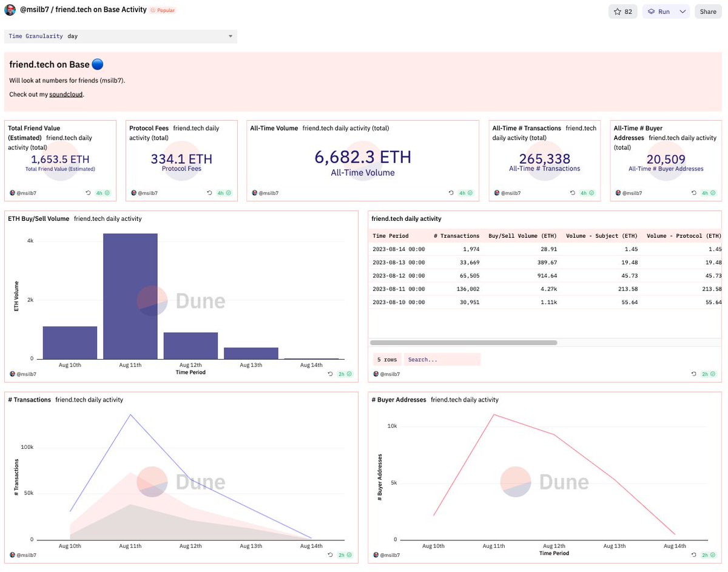Click the @msilb7 icon on # Buyer Addresses chart

point(375,555)
